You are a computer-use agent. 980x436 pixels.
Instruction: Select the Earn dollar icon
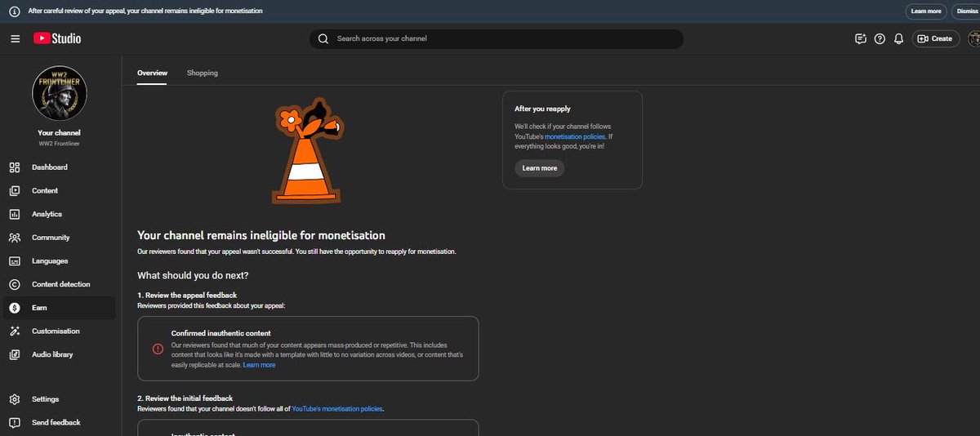click(15, 308)
